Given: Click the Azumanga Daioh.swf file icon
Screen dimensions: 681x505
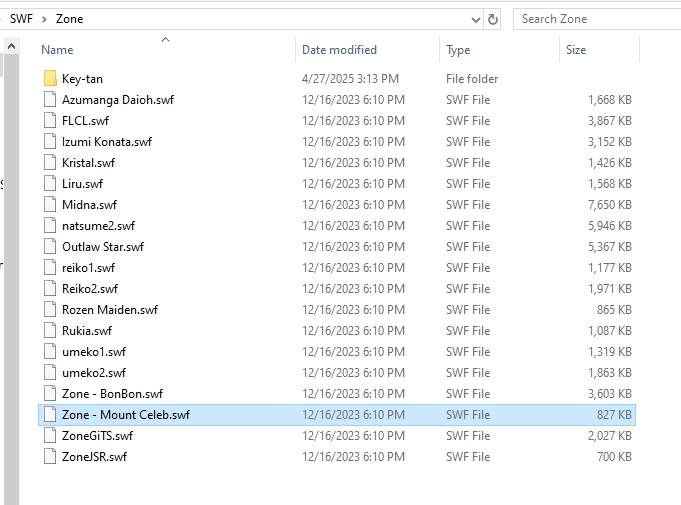Looking at the screenshot, I should pos(50,100).
